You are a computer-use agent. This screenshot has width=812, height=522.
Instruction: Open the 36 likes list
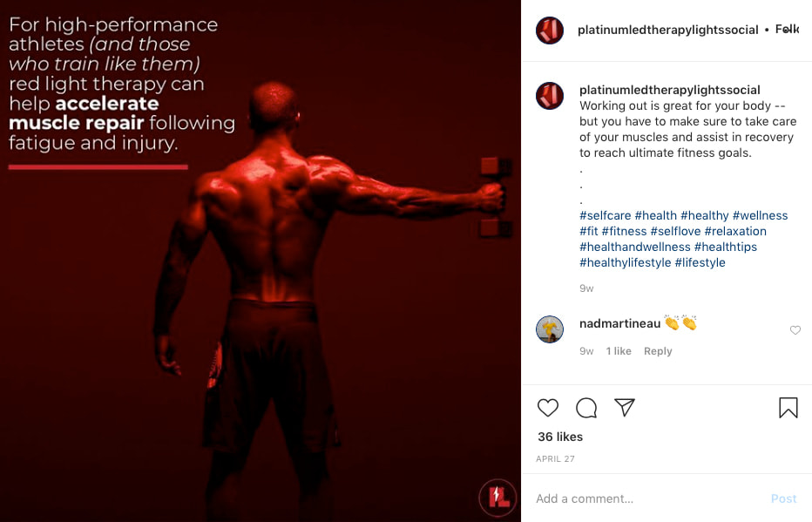pos(560,437)
